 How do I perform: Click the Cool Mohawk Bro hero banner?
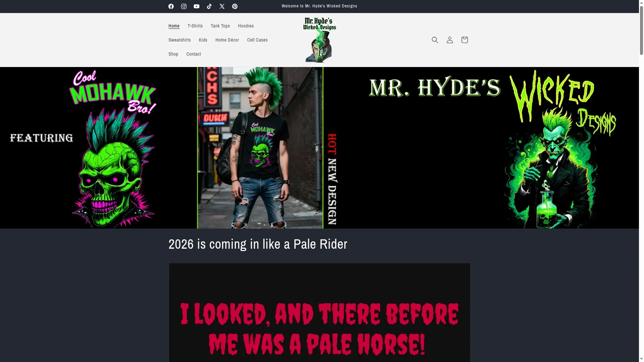click(x=319, y=148)
